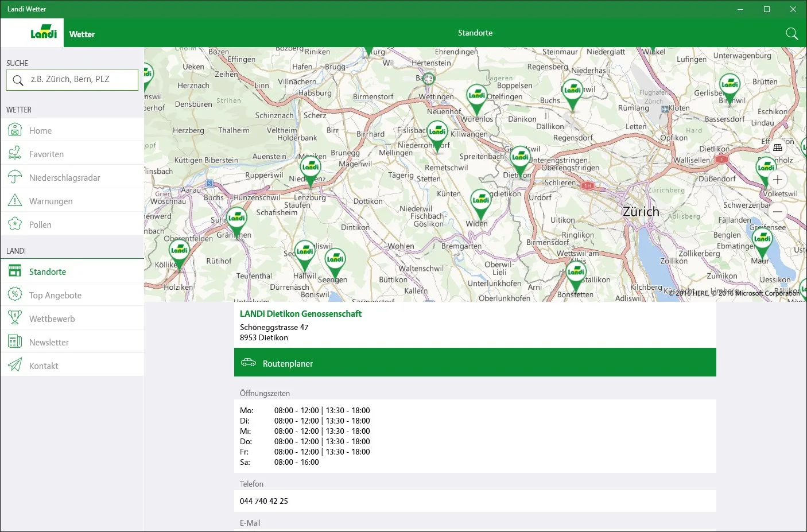
Task: Select the Niederschlagsradar umbrella icon
Action: (15, 177)
